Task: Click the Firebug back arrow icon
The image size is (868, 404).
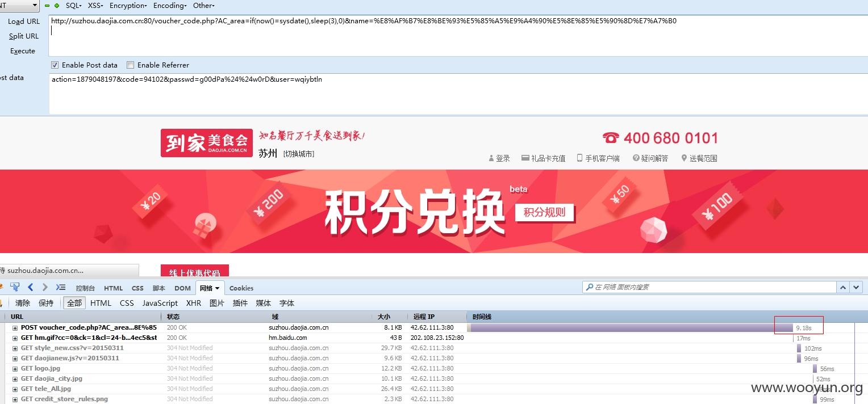Action: tap(31, 288)
